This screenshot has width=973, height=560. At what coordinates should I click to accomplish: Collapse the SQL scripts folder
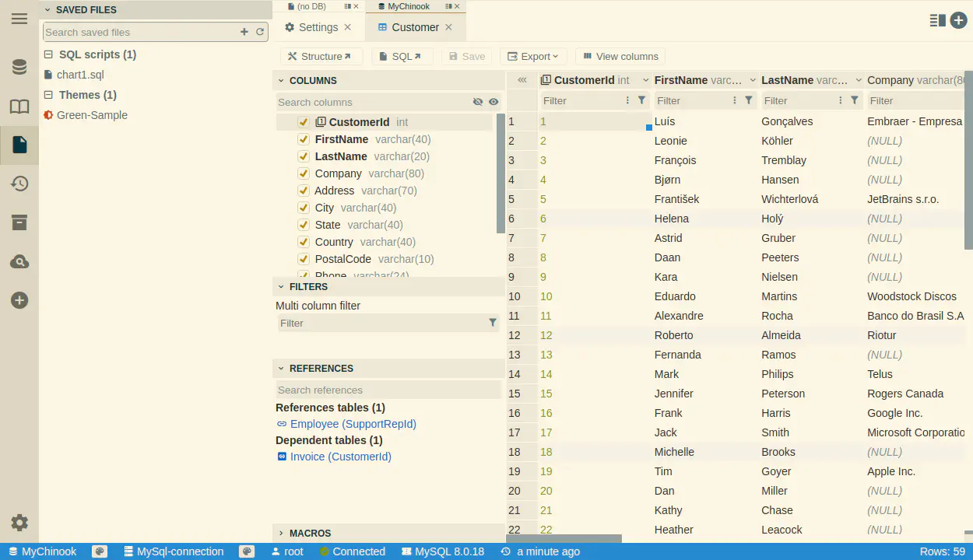click(x=48, y=54)
